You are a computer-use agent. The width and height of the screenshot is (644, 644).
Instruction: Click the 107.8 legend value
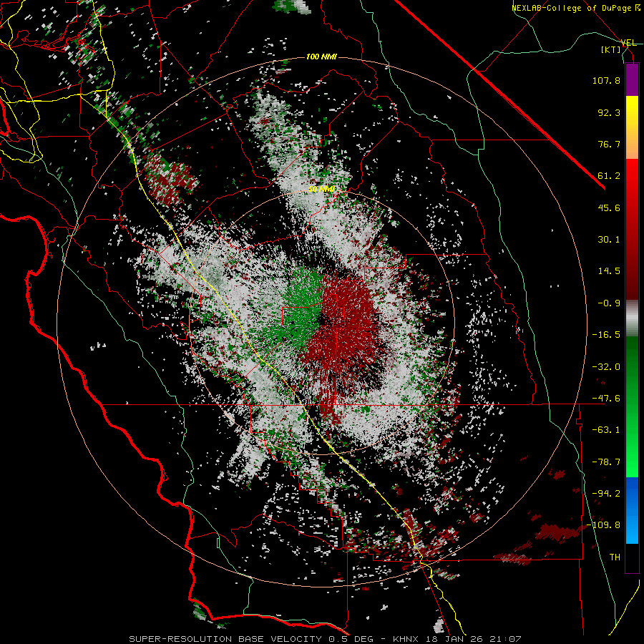tap(606, 80)
